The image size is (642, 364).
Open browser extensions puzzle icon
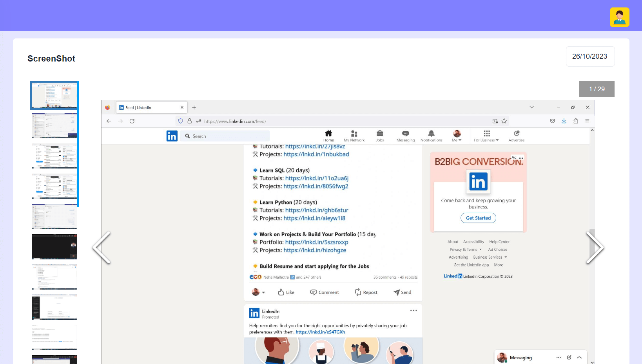[x=576, y=121]
